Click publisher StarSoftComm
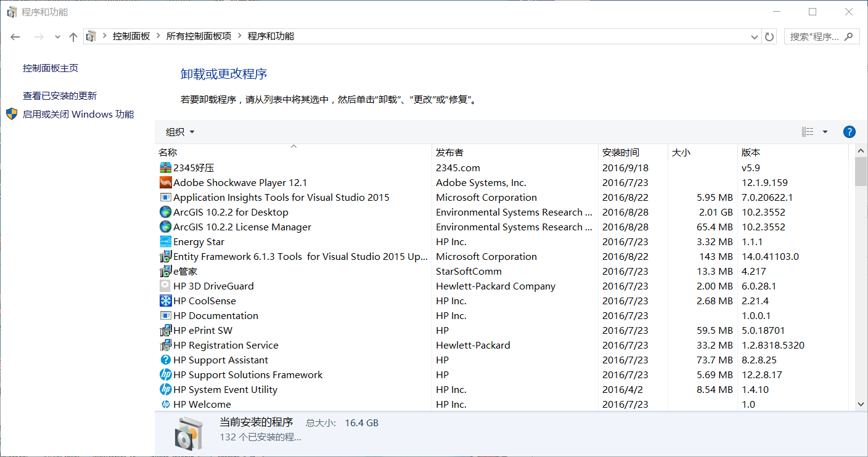The image size is (868, 457). pos(469,271)
